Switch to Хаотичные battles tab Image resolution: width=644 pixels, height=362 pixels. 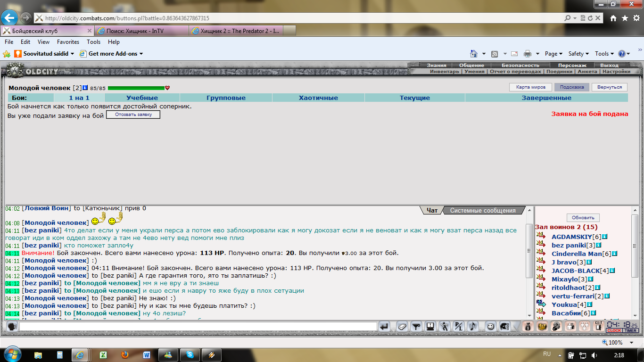click(318, 98)
